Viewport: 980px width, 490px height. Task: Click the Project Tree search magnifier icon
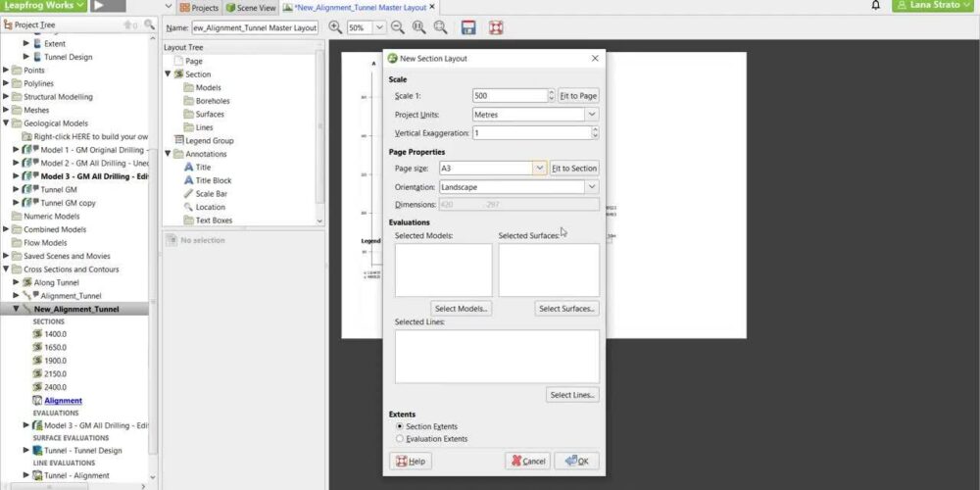click(x=149, y=24)
